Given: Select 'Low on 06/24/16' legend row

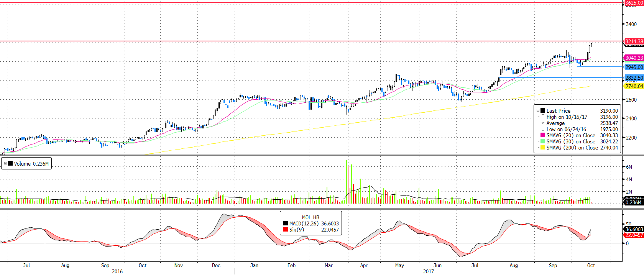Looking at the screenshot, I should pyautogui.click(x=566, y=129).
